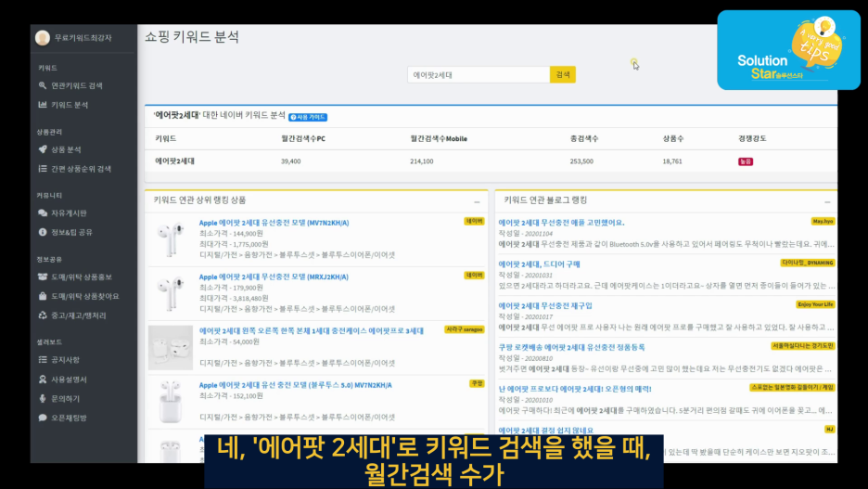Click the 간편 상품순위 검색 list icon
The width and height of the screenshot is (868, 489).
pyautogui.click(x=43, y=169)
